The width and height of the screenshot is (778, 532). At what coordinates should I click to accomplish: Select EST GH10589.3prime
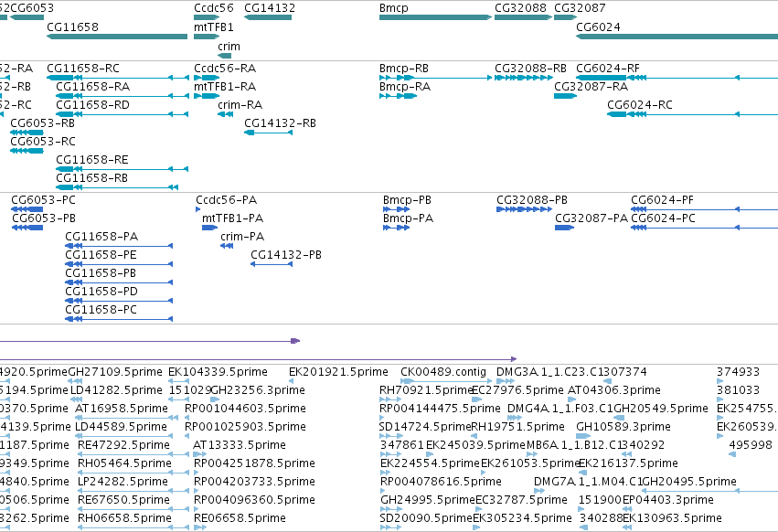click(583, 436)
